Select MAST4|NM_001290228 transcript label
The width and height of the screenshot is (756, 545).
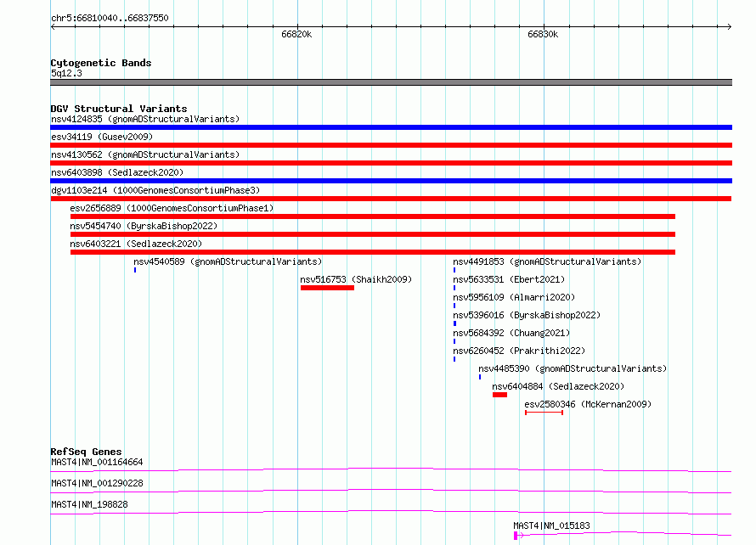(97, 483)
